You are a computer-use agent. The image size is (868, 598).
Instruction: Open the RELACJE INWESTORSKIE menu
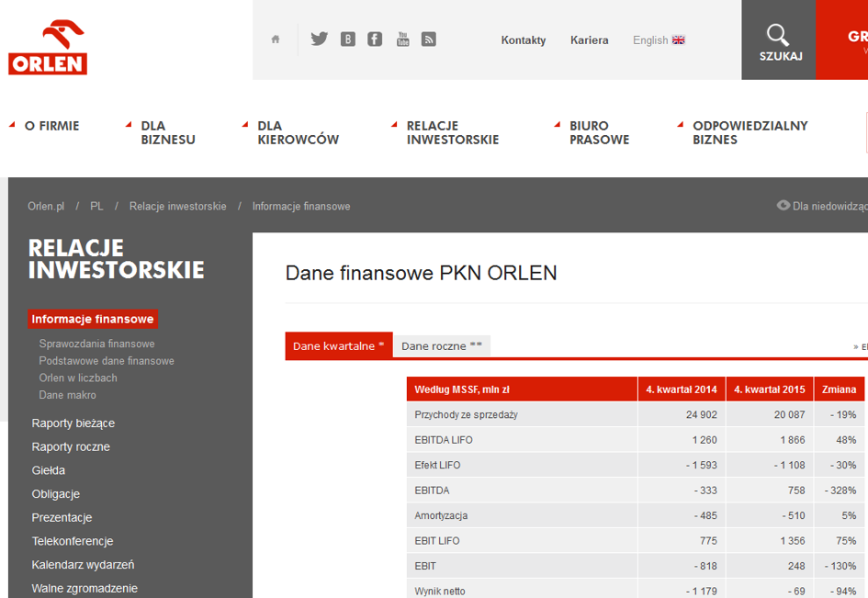tap(453, 133)
